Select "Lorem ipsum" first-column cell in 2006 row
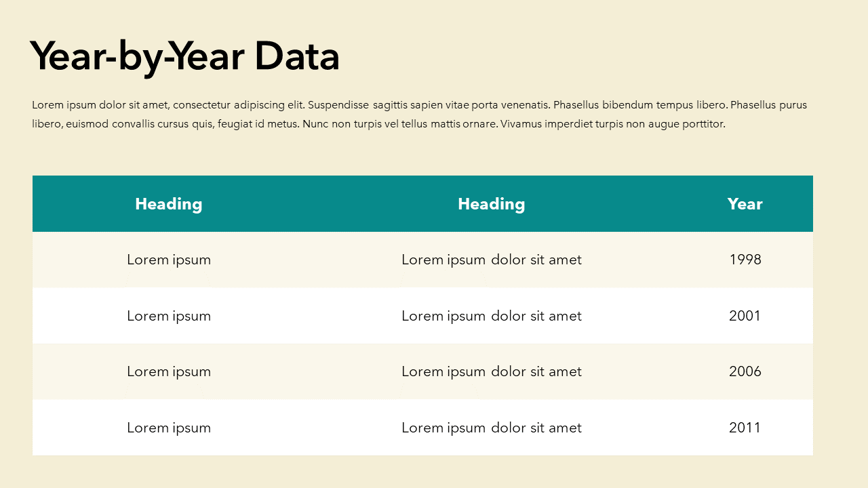The image size is (868, 488). (x=169, y=371)
